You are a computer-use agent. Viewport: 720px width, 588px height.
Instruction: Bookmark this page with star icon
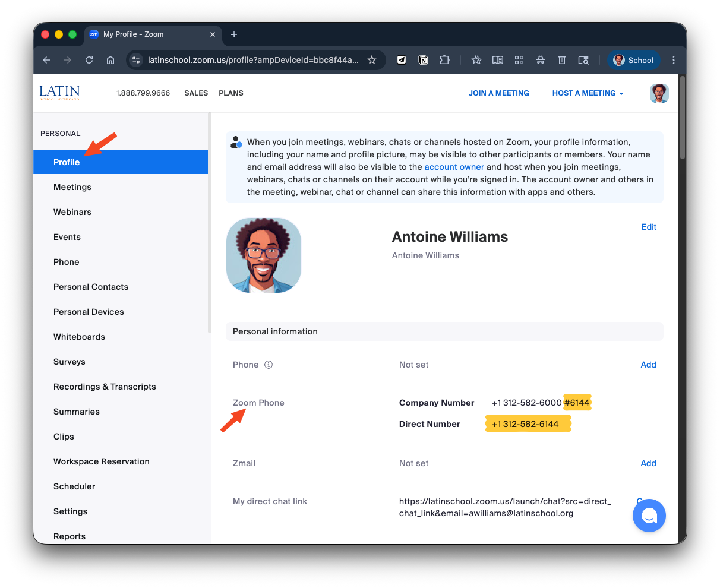(372, 60)
